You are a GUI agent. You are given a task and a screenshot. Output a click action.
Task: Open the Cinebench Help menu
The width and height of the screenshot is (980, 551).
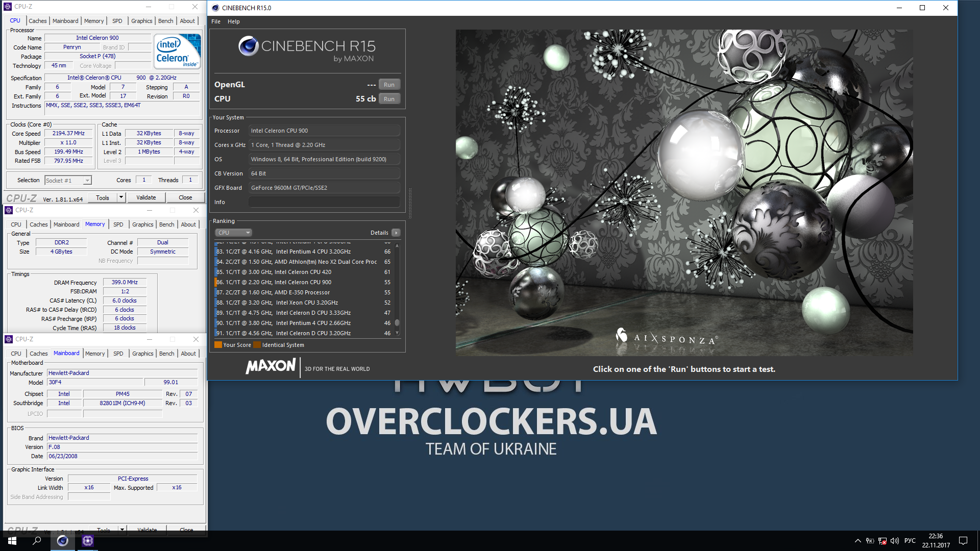point(234,21)
